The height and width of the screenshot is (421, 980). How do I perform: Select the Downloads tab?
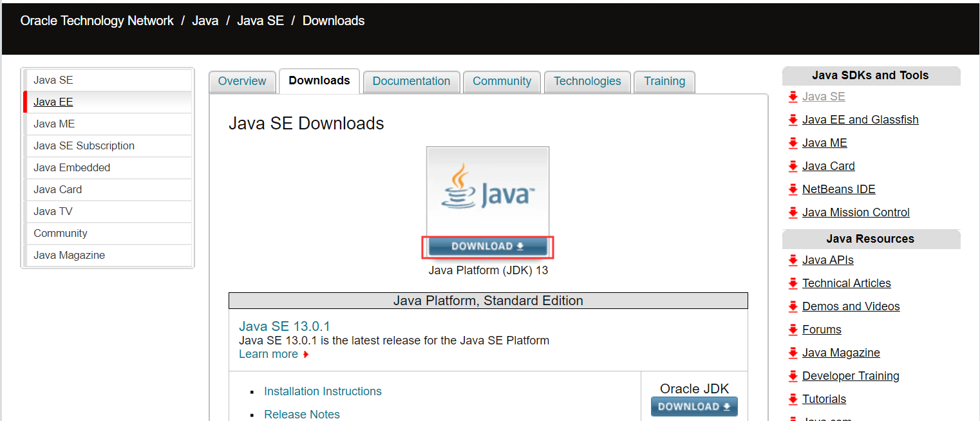pos(319,81)
